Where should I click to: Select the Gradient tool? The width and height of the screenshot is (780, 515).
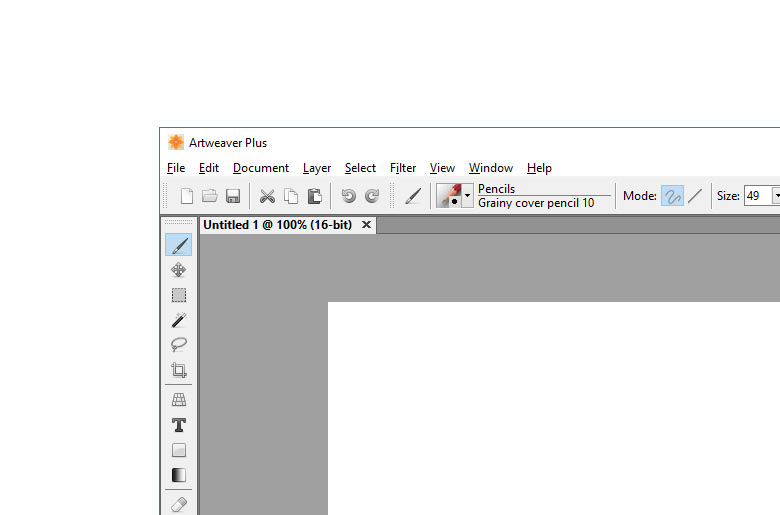pos(179,475)
